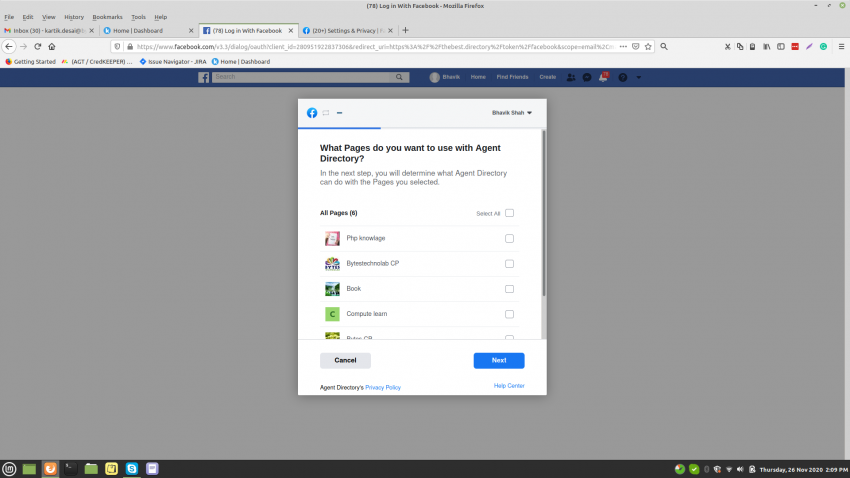Open Firefox hamburger menu
This screenshot has height=478, width=850.
coord(840,46)
